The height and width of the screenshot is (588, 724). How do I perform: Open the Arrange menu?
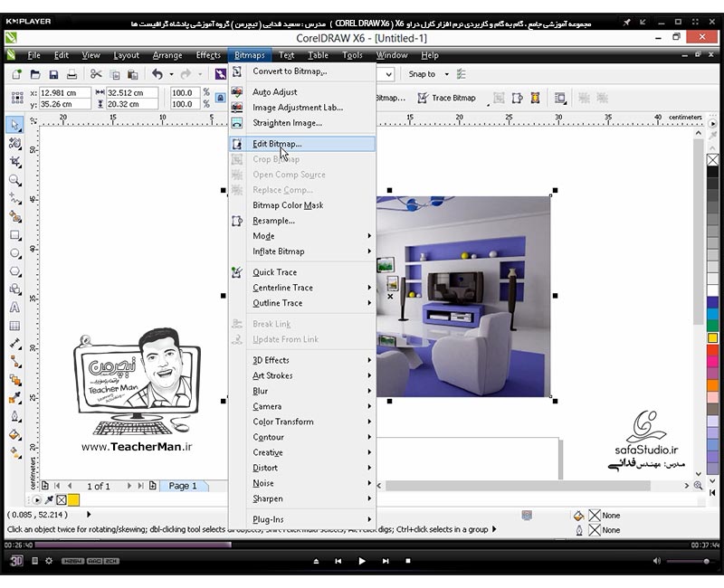(167, 55)
